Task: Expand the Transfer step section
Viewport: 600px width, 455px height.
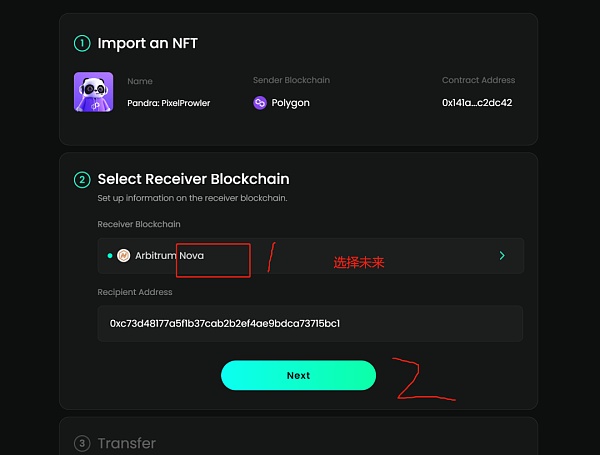Action: (x=126, y=443)
